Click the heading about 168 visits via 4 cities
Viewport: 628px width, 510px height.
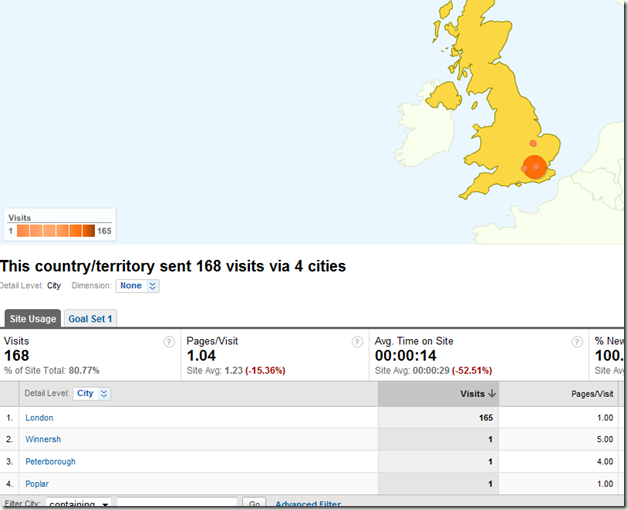pyautogui.click(x=173, y=266)
